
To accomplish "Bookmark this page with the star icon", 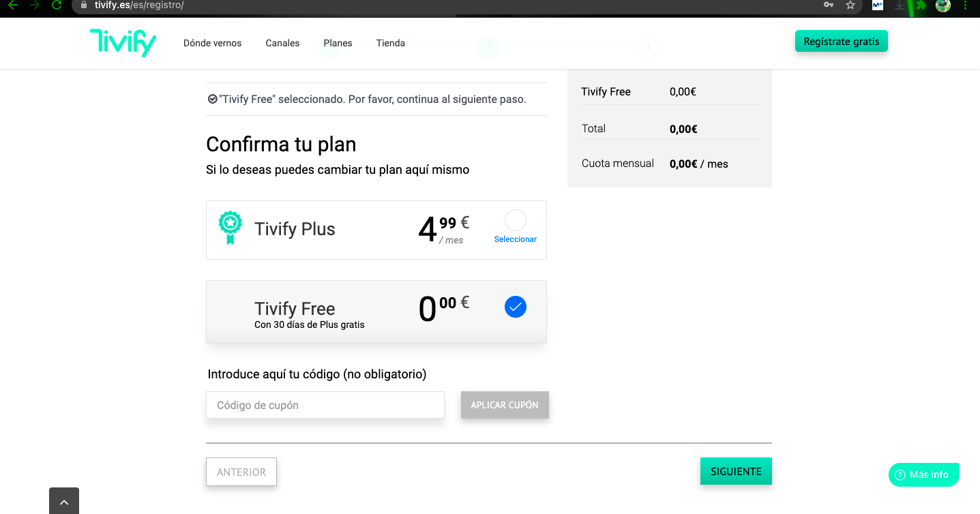I will click(x=850, y=5).
